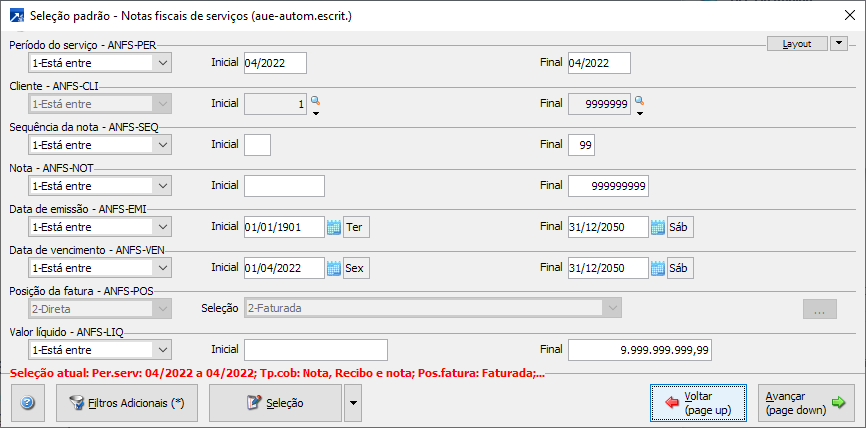
Task: Focus Nota Final field 999999999
Action: pyautogui.click(x=608, y=186)
